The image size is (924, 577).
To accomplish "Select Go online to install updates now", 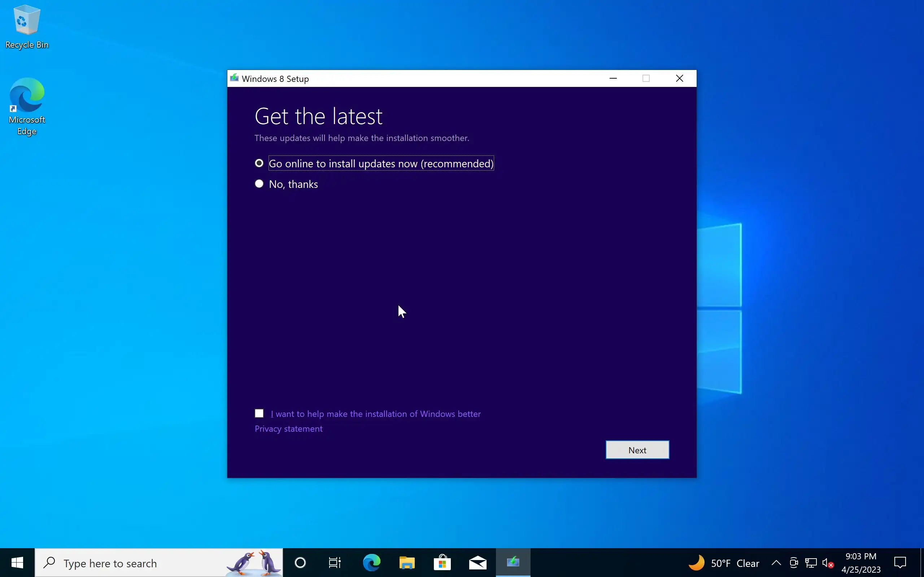I will (x=259, y=163).
